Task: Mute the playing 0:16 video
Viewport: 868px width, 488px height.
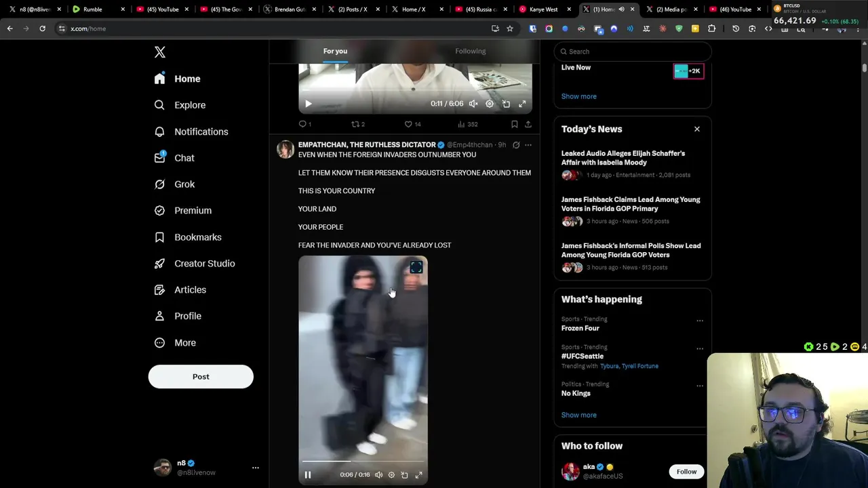Action: (x=378, y=475)
